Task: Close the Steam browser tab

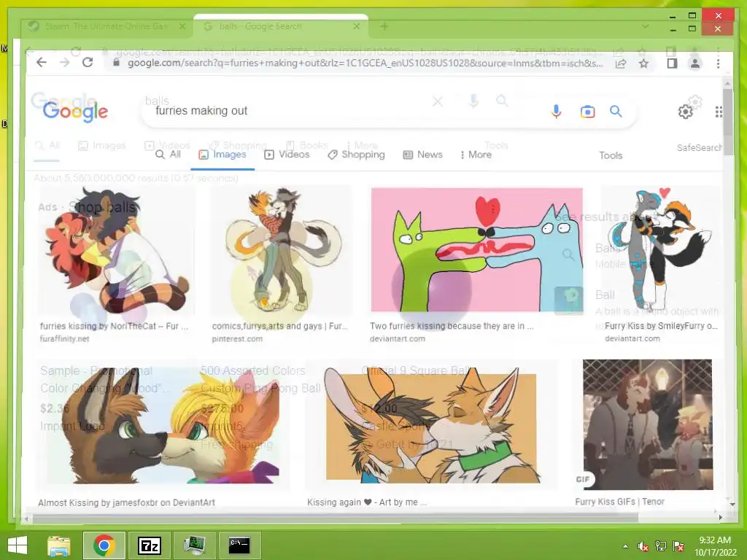Action: [x=182, y=26]
